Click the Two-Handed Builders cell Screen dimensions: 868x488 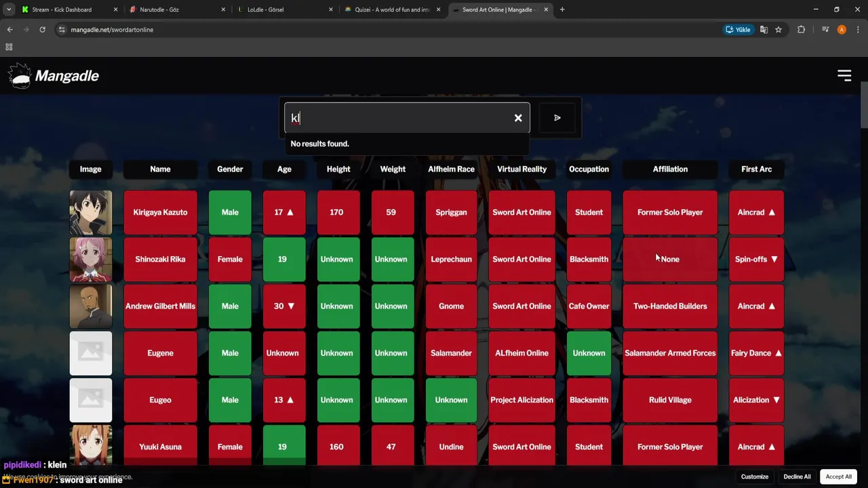click(670, 306)
